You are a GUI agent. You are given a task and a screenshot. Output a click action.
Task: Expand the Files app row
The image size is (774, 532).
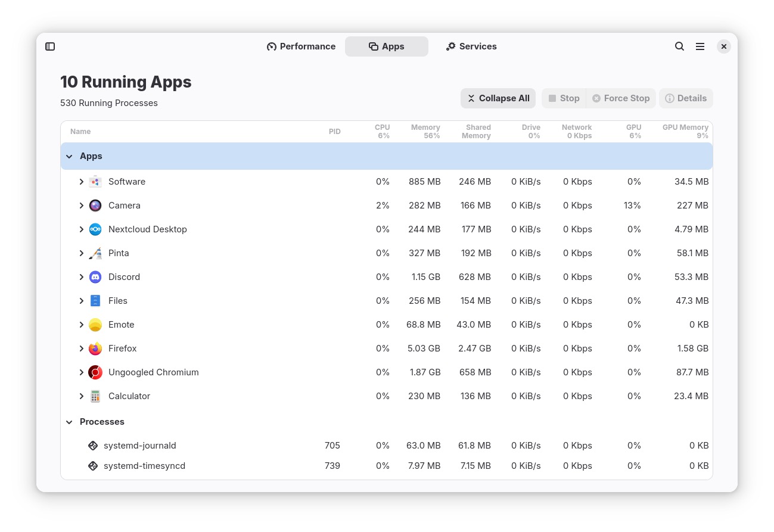[x=82, y=301]
